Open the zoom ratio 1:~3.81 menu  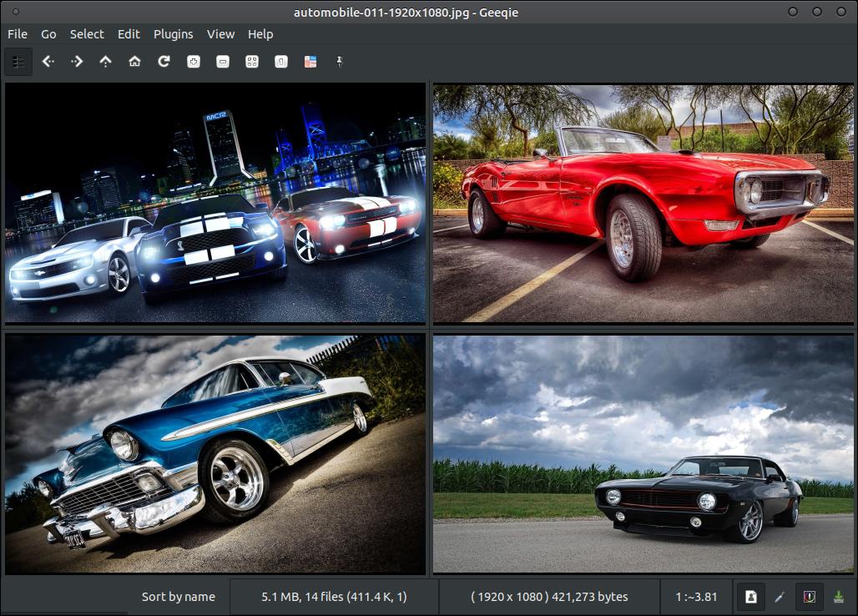pos(696,597)
